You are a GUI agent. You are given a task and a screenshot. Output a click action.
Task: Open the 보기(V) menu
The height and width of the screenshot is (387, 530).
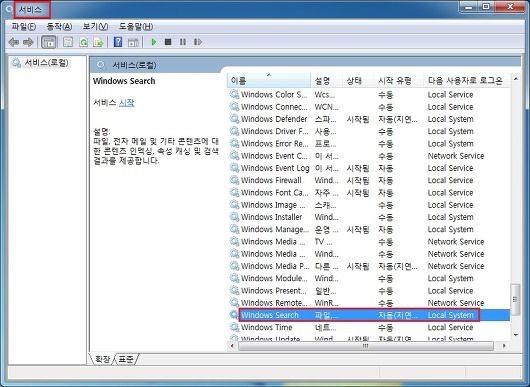tap(95, 26)
